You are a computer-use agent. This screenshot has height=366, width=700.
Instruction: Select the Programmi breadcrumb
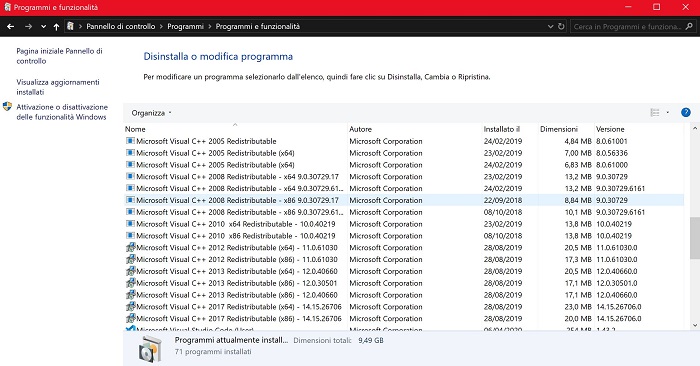pyautogui.click(x=185, y=26)
